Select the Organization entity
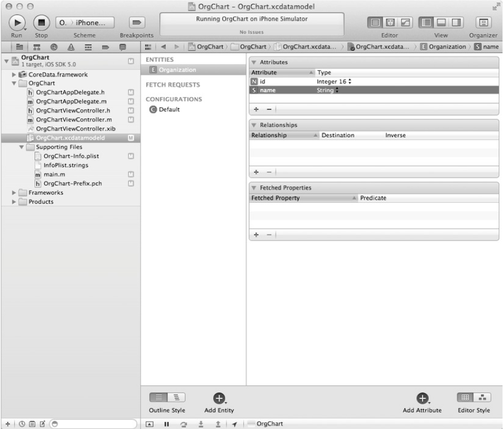Image resolution: width=504 pixels, height=429 pixels. 193,70
